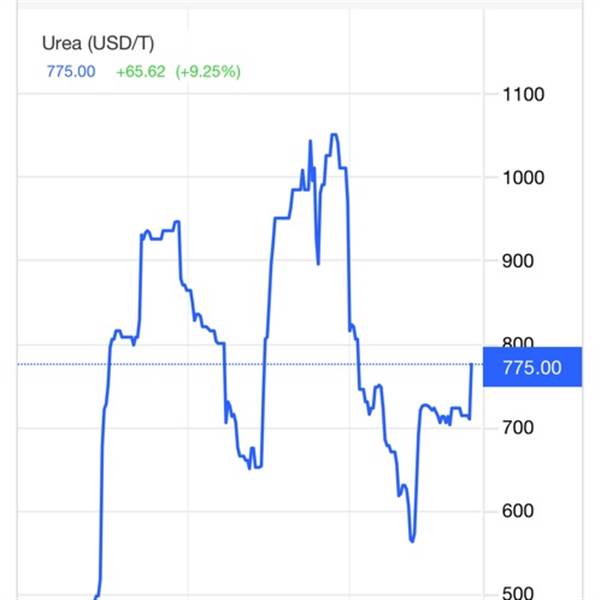Click the green +65.62 change value
Viewport: 600px width, 600px height.
click(x=140, y=72)
